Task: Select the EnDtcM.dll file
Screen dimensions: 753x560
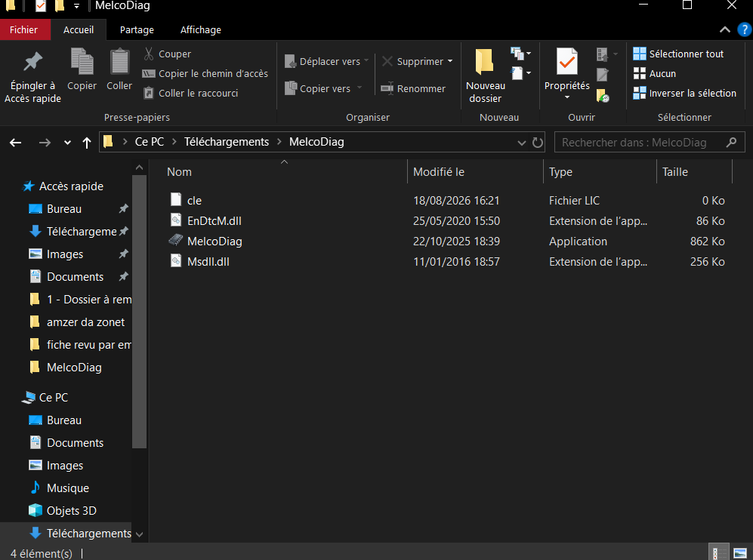Action: (446, 220)
